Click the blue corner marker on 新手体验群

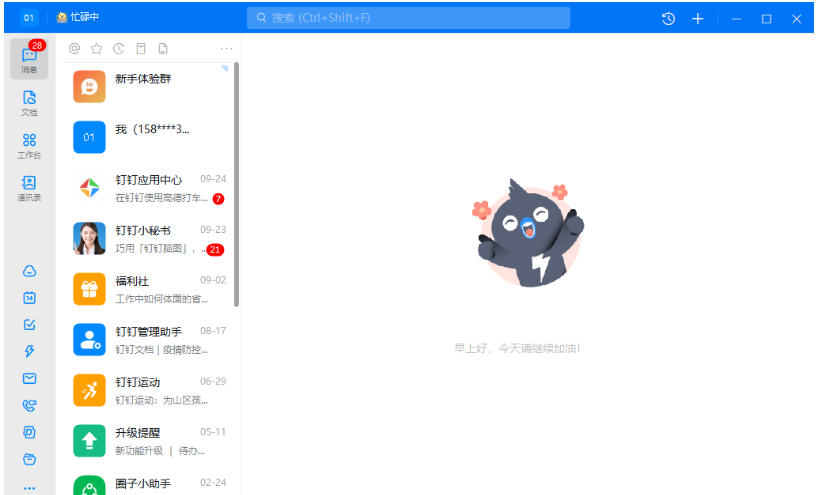225,69
